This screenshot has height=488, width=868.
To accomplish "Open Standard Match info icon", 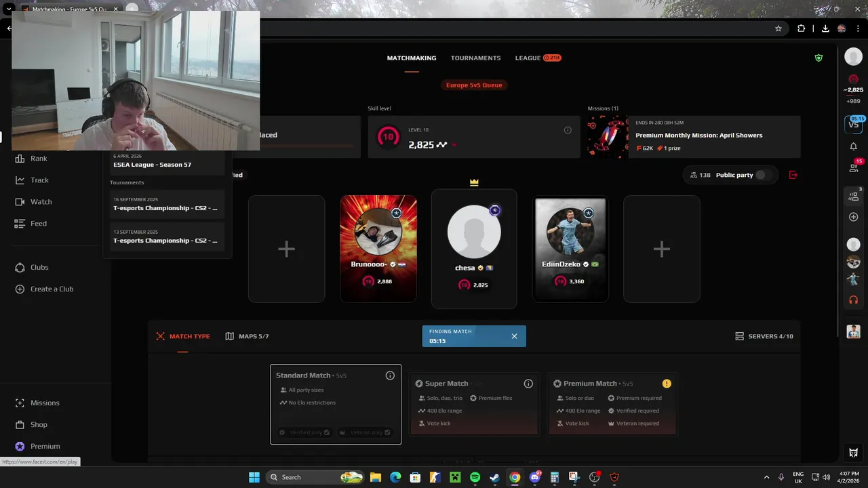I will coord(390,375).
